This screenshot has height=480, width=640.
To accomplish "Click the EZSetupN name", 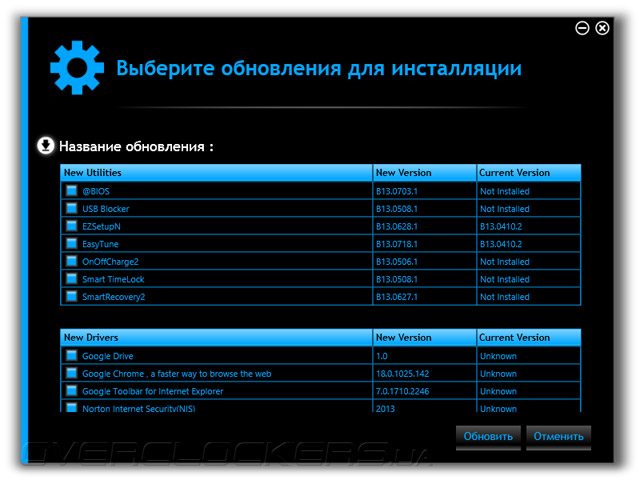I will (x=101, y=227).
